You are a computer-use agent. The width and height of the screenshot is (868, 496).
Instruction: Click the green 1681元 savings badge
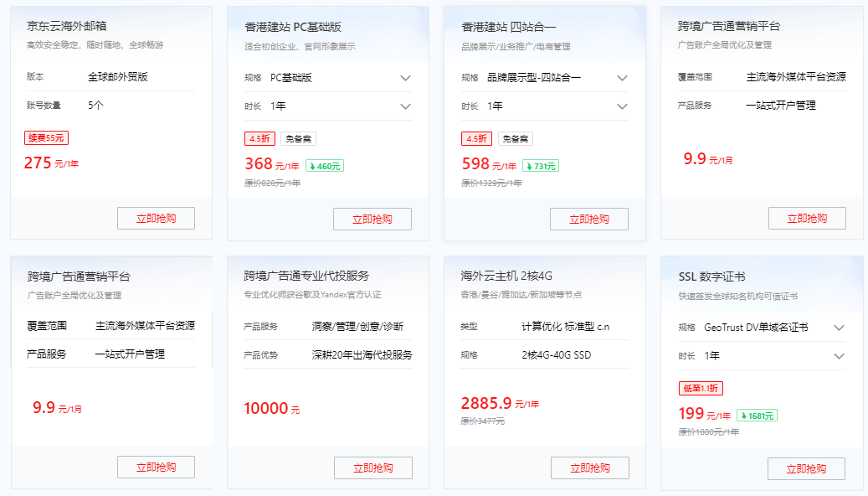click(x=757, y=415)
